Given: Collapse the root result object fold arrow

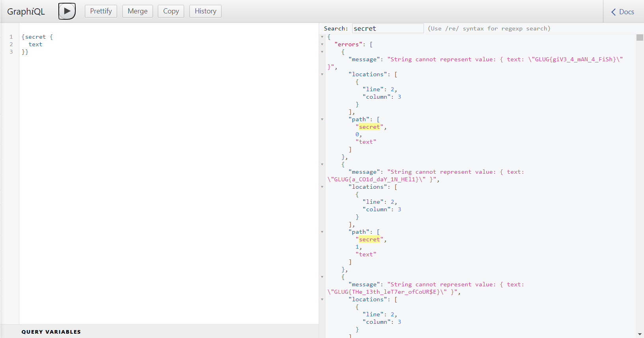Looking at the screenshot, I should click(x=322, y=37).
